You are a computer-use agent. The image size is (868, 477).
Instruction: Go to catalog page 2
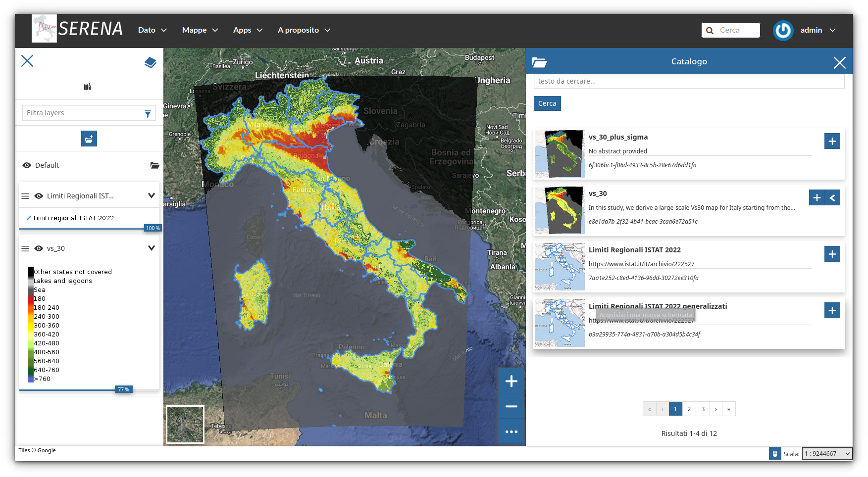tap(689, 409)
